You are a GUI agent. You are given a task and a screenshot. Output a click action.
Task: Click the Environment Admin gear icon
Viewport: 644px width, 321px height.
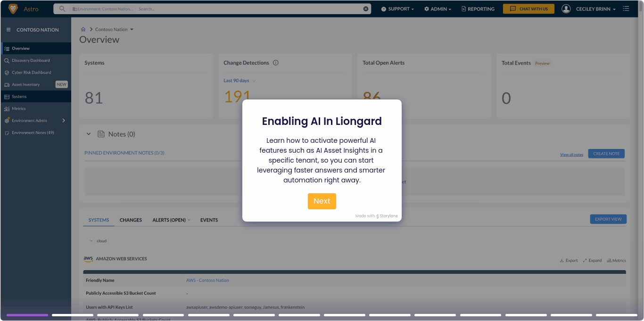click(x=7, y=121)
